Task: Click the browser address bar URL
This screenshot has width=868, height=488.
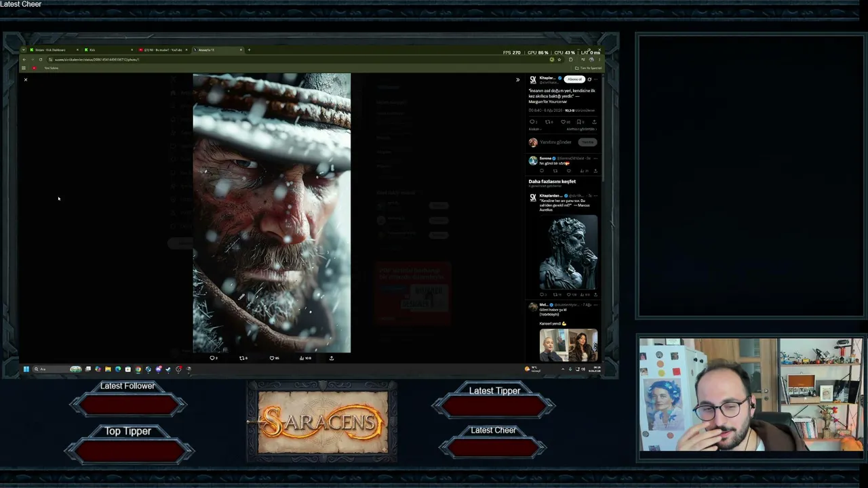Action: point(97,60)
